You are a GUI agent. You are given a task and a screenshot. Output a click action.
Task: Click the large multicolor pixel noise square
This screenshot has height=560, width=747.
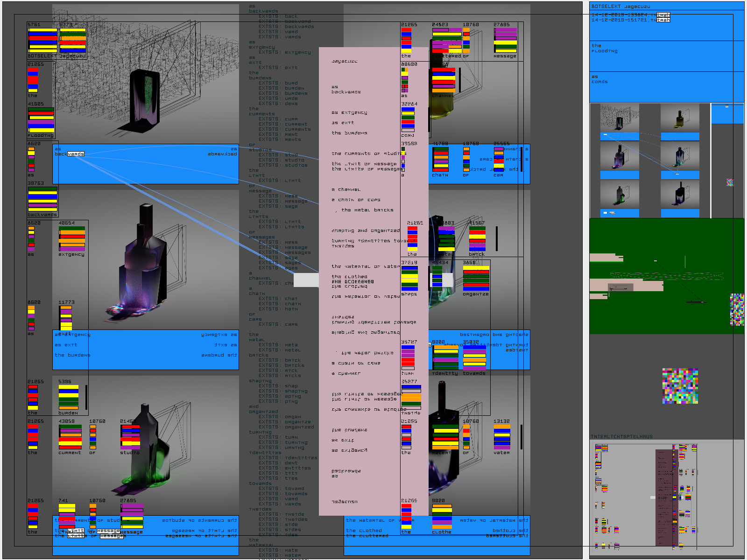(680, 386)
